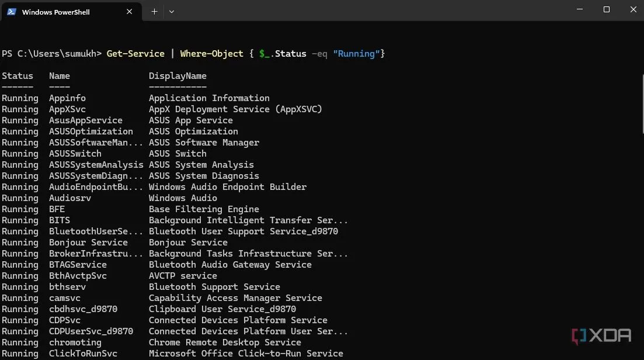Screen dimensions: 644x360
Task: Click the CDPSvc service name
Action: [x=64, y=320]
